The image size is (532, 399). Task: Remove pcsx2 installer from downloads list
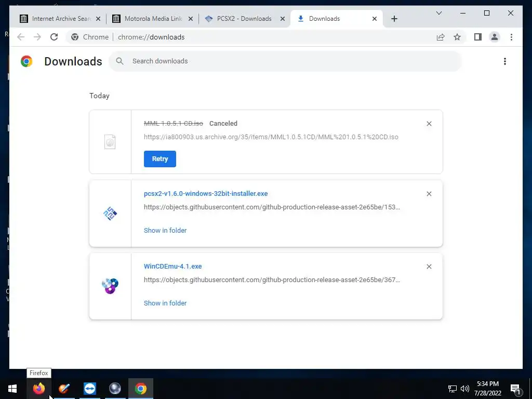429,194
